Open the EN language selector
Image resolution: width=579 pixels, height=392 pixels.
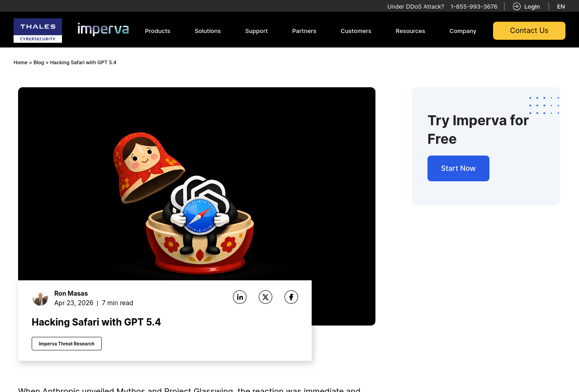(561, 6)
